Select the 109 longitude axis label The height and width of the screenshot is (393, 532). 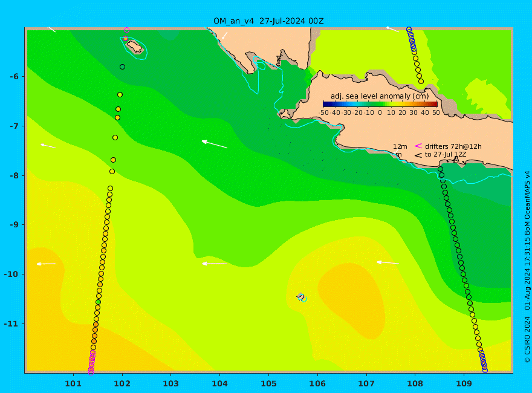(464, 384)
